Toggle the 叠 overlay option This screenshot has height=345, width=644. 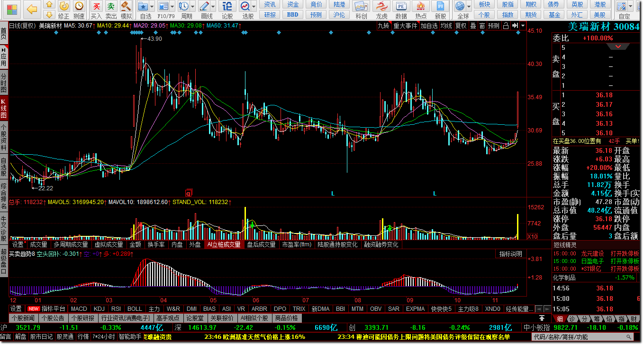[473, 26]
